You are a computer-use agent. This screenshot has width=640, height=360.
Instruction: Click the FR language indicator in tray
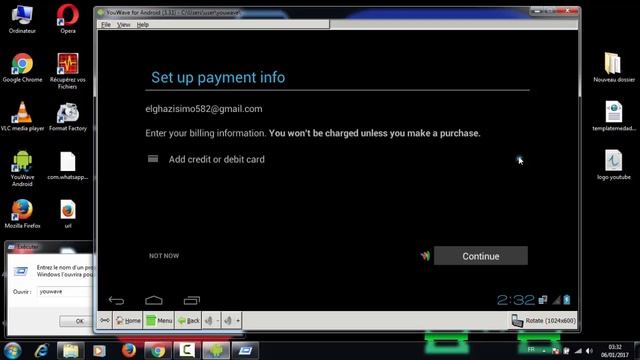pyautogui.click(x=531, y=350)
